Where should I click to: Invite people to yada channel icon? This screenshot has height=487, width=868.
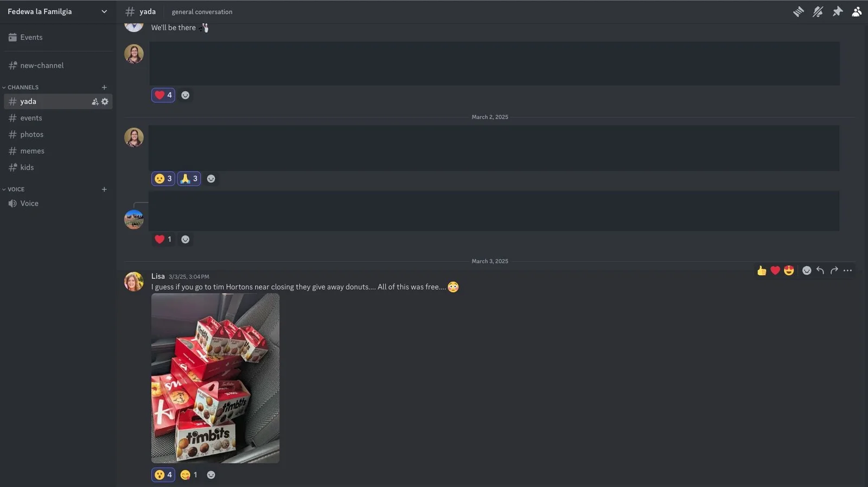click(95, 102)
